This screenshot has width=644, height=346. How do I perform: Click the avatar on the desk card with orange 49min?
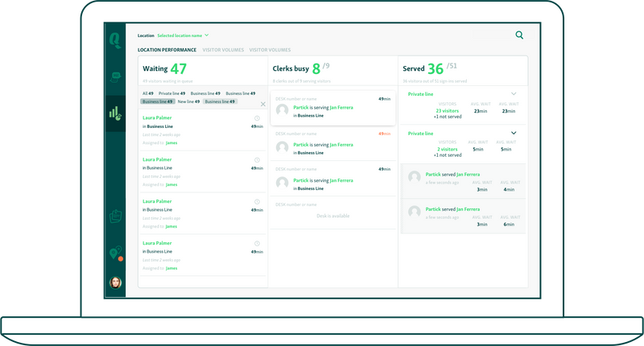point(283,147)
